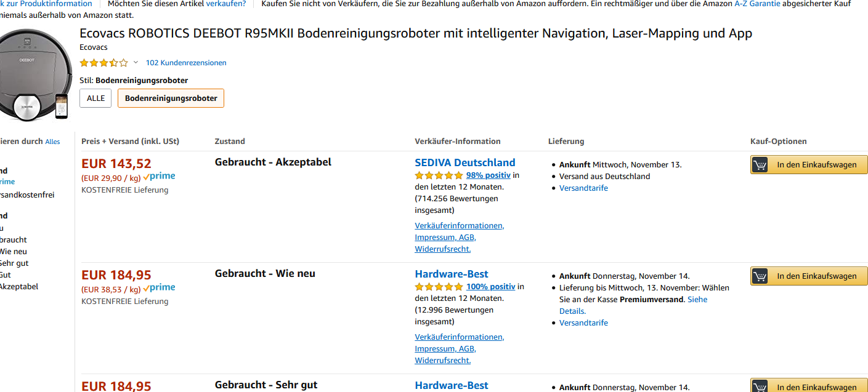This screenshot has height=392, width=868.
Task: Click Hardware-Best's rating stars beside 100% positiv
Action: (x=439, y=287)
